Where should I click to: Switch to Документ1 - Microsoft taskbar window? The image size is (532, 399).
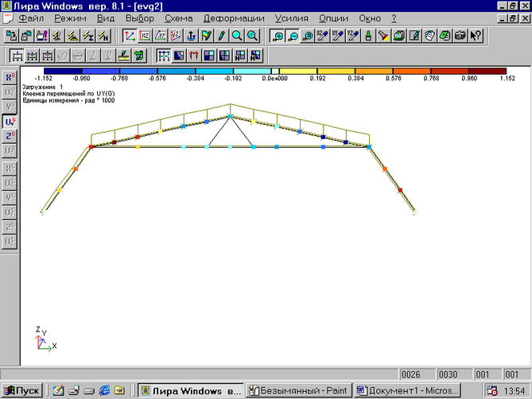click(407, 390)
